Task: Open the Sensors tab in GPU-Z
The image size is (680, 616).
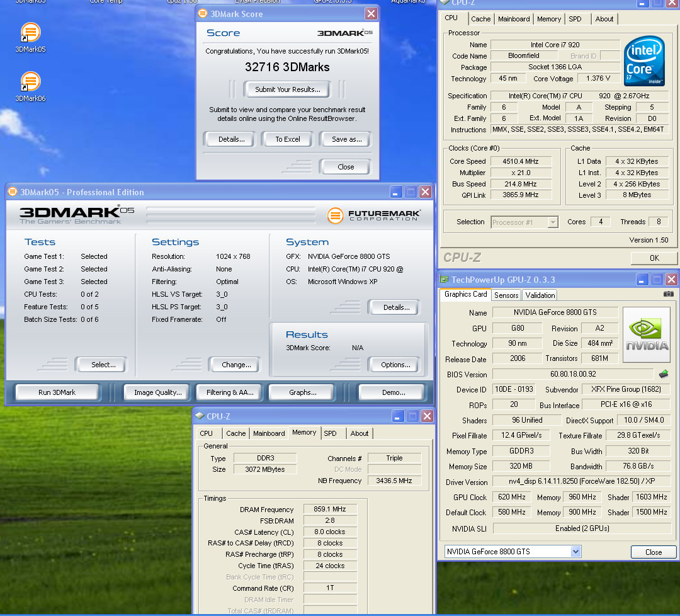Action: (506, 295)
